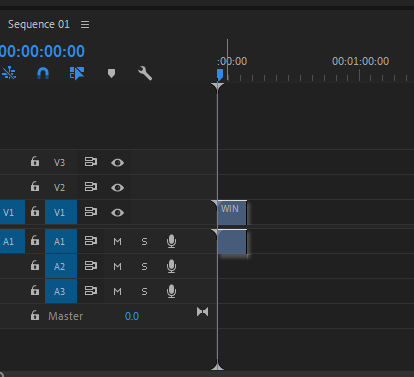Toggle track lock on V3

pyautogui.click(x=35, y=162)
